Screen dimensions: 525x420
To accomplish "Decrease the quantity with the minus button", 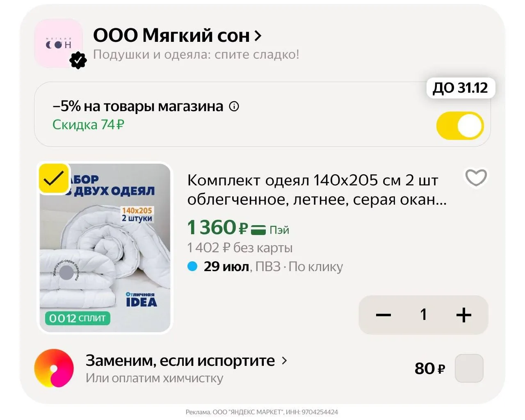I will click(x=383, y=315).
